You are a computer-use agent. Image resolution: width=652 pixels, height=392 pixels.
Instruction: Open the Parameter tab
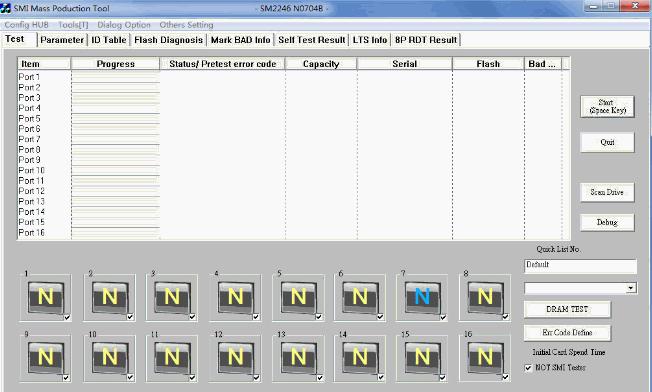62,40
